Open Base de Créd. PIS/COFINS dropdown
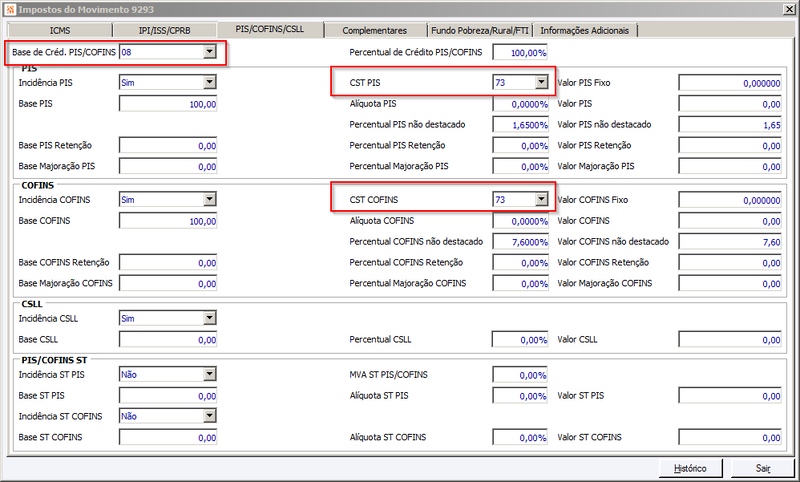 (x=210, y=52)
